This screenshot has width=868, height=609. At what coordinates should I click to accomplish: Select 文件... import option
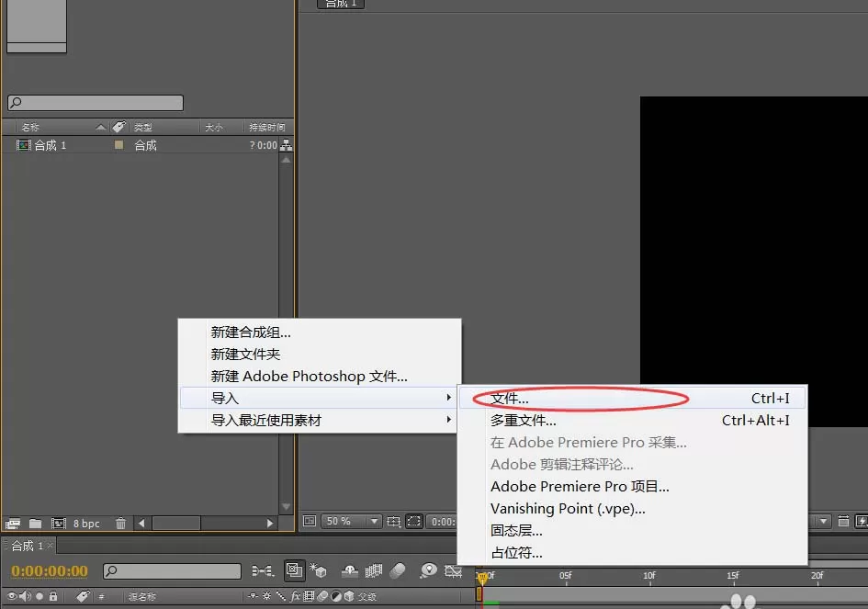coord(632,398)
